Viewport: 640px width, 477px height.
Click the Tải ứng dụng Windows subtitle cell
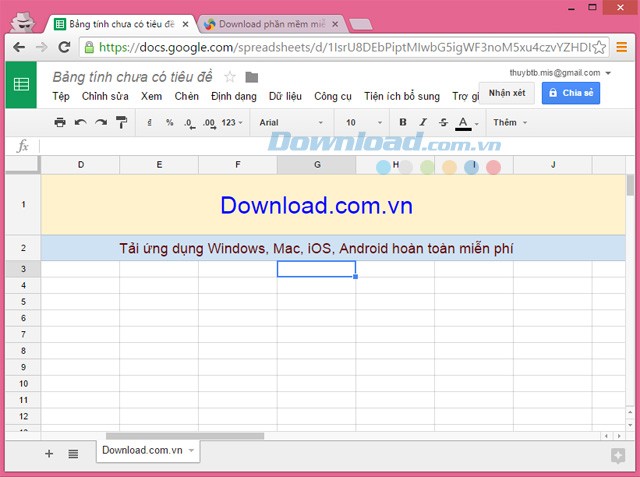coord(333,248)
